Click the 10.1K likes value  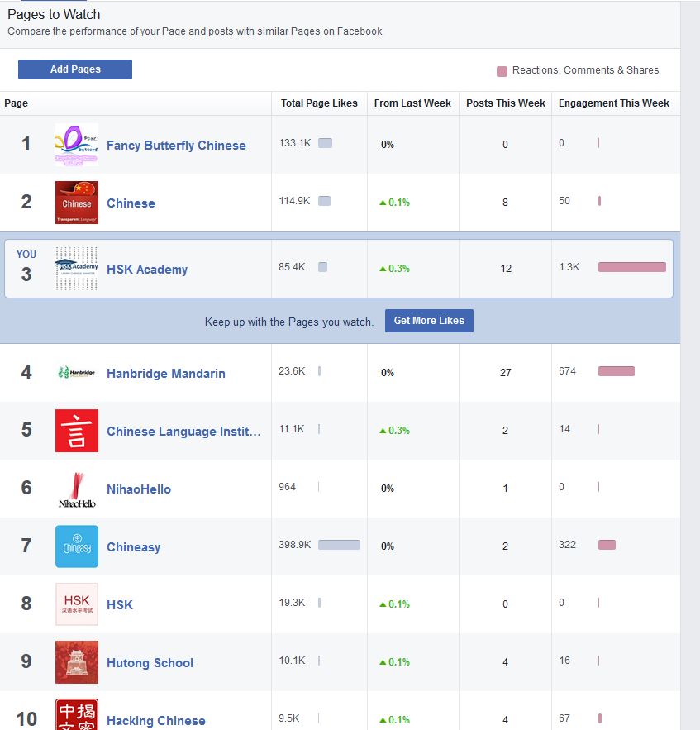click(x=292, y=661)
